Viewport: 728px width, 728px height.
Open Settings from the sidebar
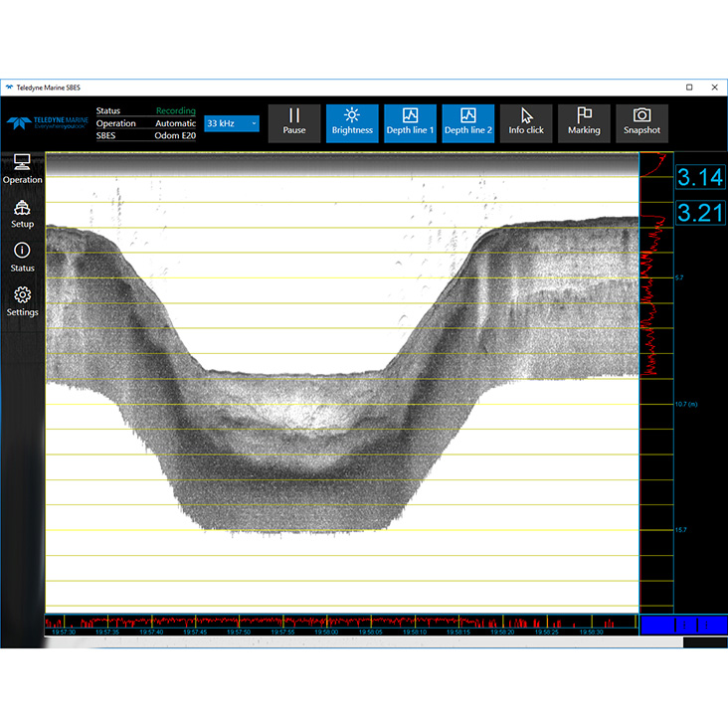coord(22,301)
